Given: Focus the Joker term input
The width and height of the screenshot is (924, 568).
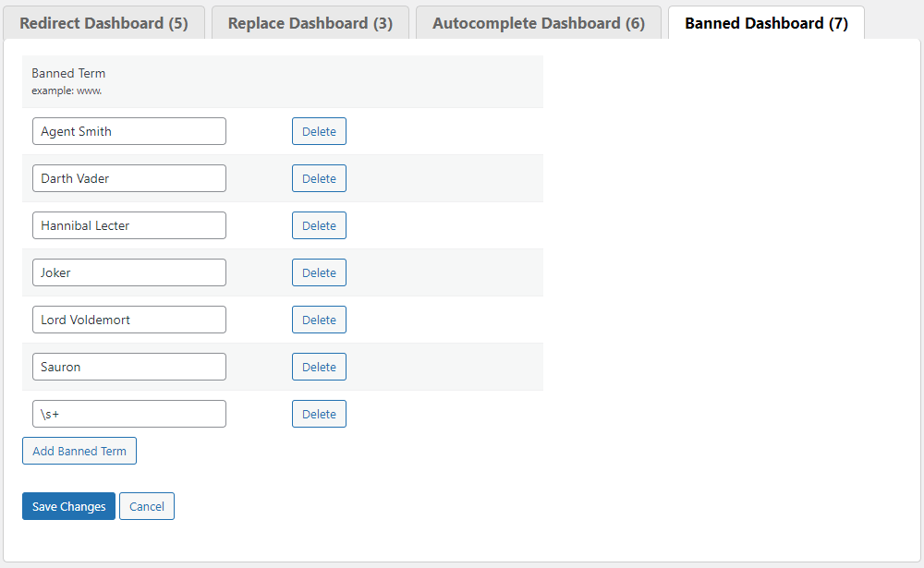Looking at the screenshot, I should click(128, 272).
